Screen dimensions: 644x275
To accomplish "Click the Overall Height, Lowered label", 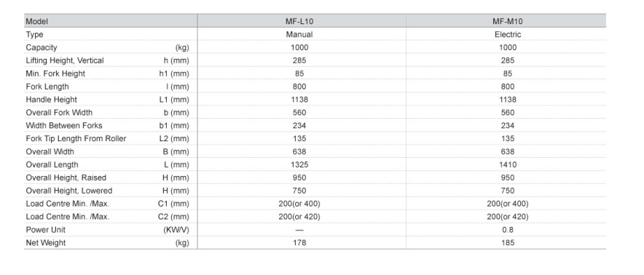I will click(69, 191).
